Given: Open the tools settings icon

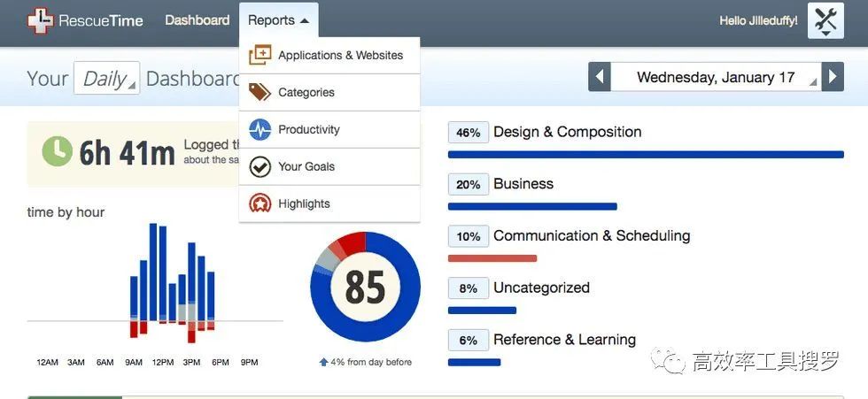Looking at the screenshot, I should [x=825, y=21].
